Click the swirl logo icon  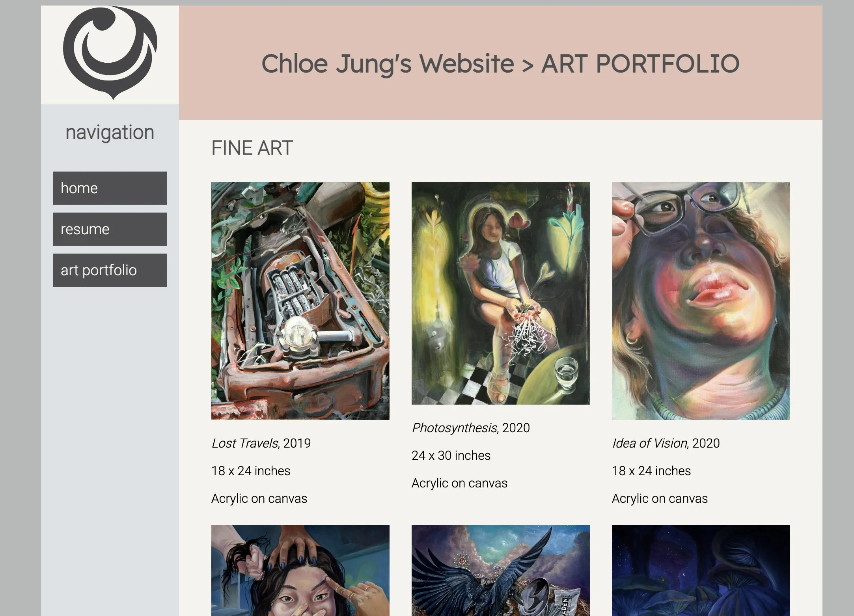110,52
